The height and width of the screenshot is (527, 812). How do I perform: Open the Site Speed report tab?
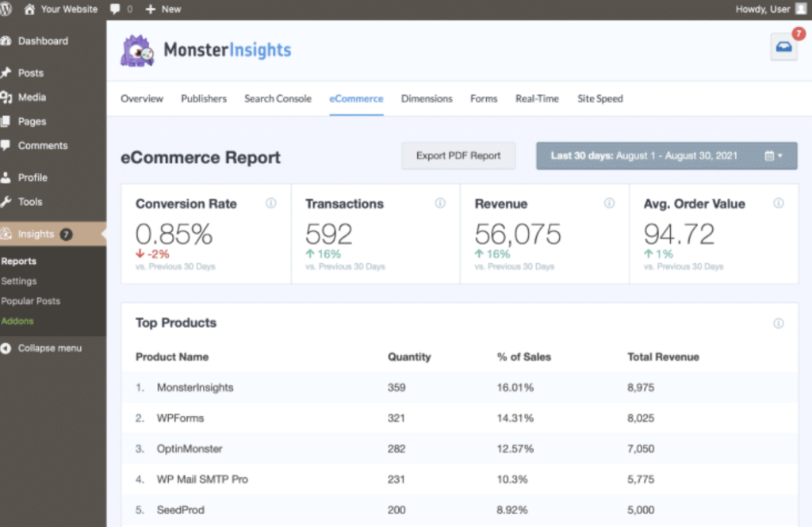599,98
